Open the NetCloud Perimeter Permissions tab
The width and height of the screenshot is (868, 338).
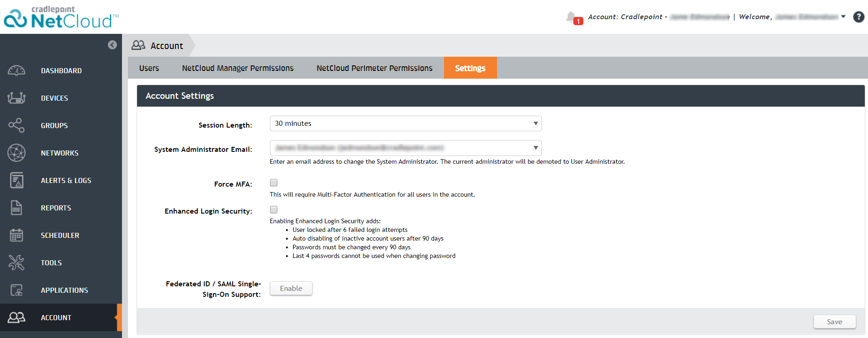tap(375, 68)
